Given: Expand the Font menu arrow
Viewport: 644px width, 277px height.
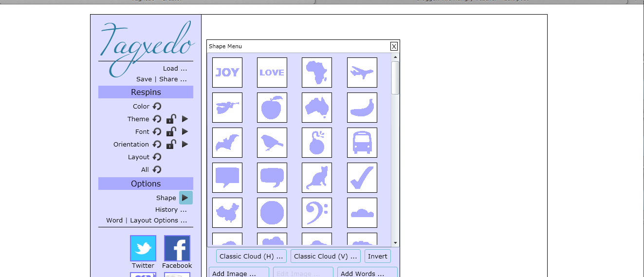Looking at the screenshot, I should [185, 131].
